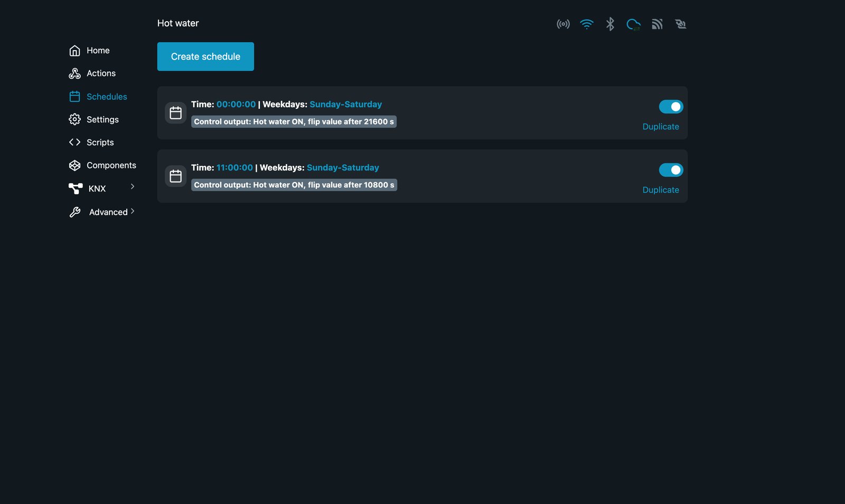This screenshot has width=845, height=504.
Task: Open the 21600 s control output entry
Action: tap(294, 122)
